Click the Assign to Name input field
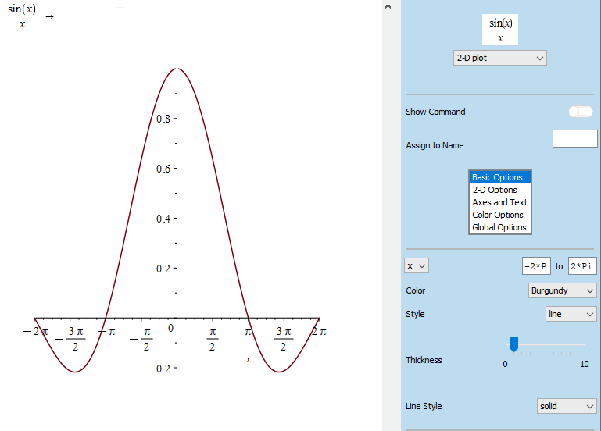 pos(574,139)
